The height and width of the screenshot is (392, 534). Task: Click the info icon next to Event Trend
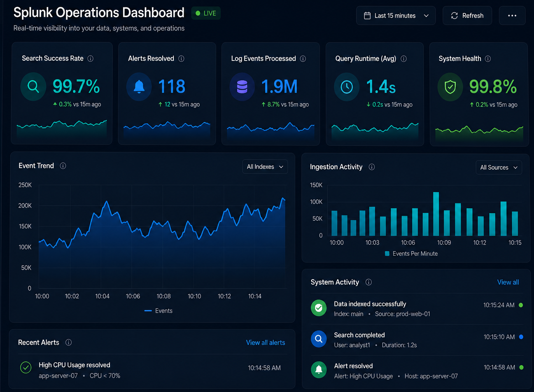point(63,166)
